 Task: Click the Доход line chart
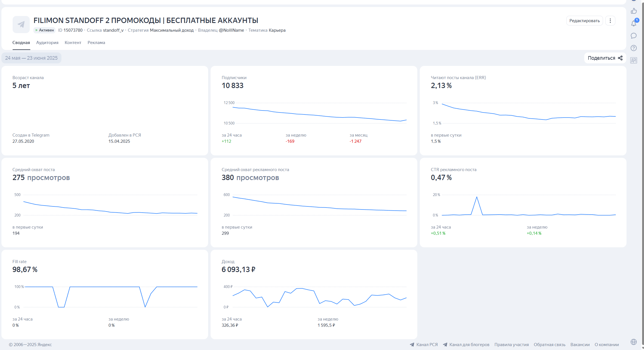click(x=319, y=297)
